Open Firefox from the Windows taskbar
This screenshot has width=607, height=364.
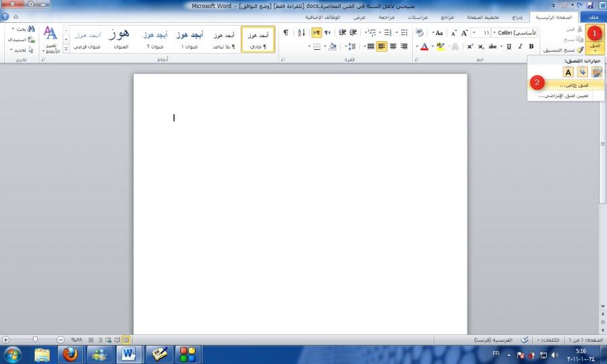(x=70, y=354)
